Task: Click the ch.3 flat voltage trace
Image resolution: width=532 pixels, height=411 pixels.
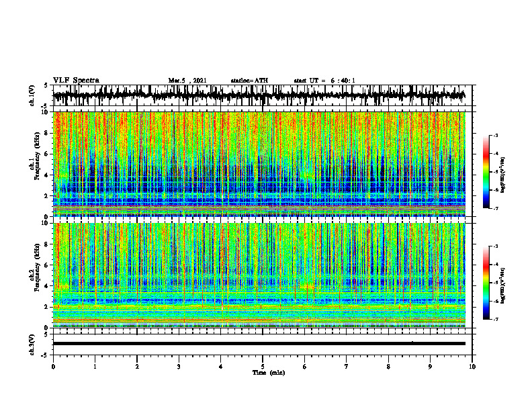Action: tap(259, 344)
